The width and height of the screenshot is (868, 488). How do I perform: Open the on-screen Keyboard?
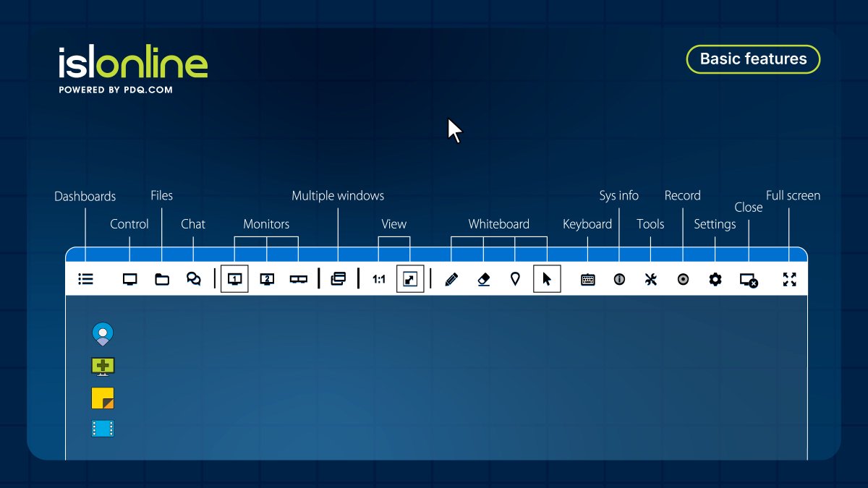587,279
